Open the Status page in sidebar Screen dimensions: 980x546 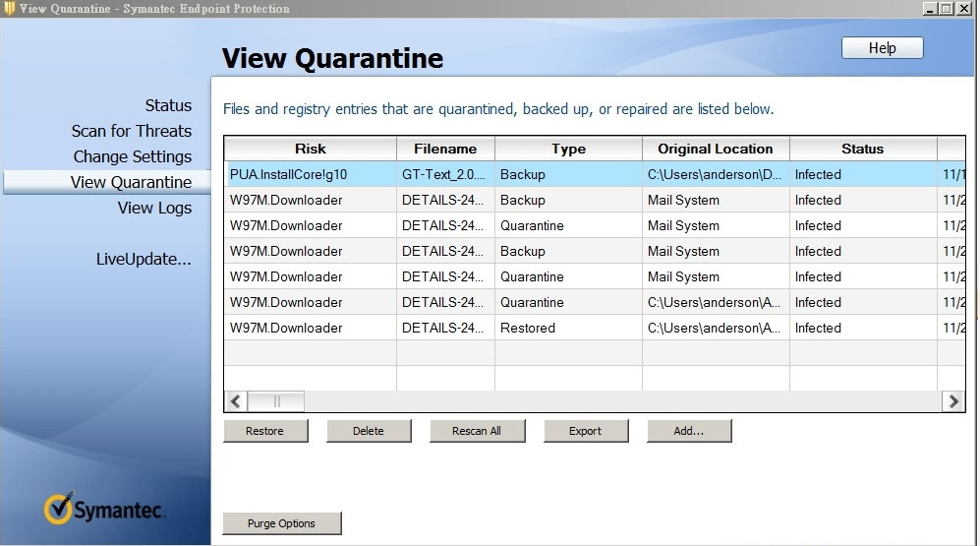tap(168, 105)
